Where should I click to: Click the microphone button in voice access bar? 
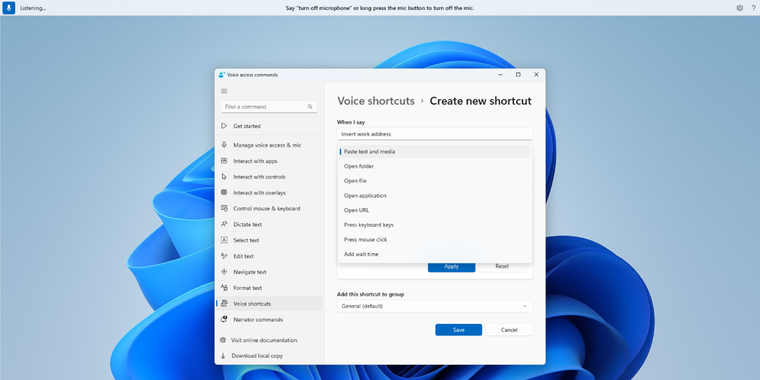click(x=8, y=8)
